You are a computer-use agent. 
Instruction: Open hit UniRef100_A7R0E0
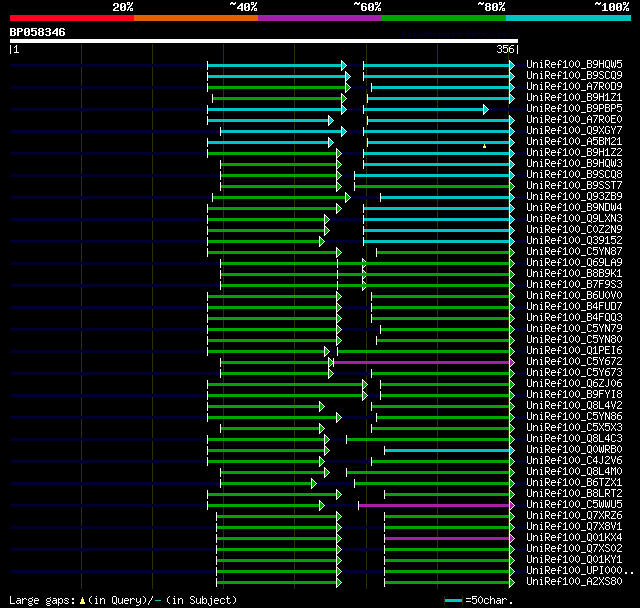(x=574, y=120)
